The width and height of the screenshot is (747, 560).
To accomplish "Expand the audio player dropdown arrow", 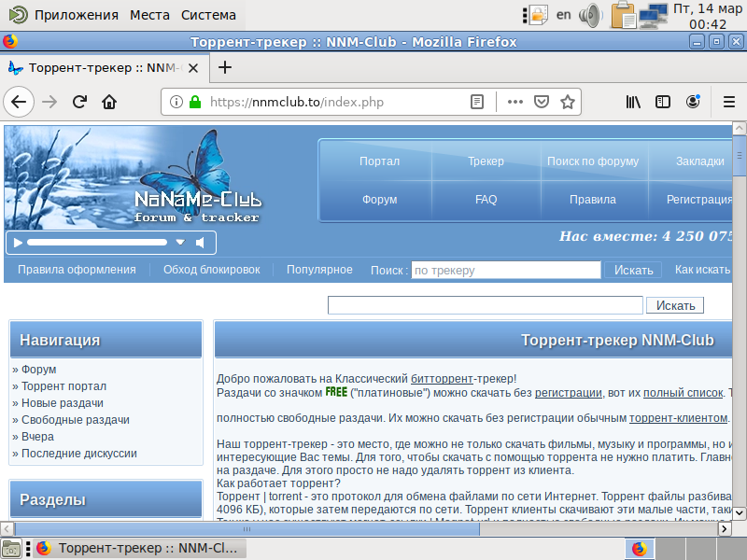I will click(x=180, y=243).
